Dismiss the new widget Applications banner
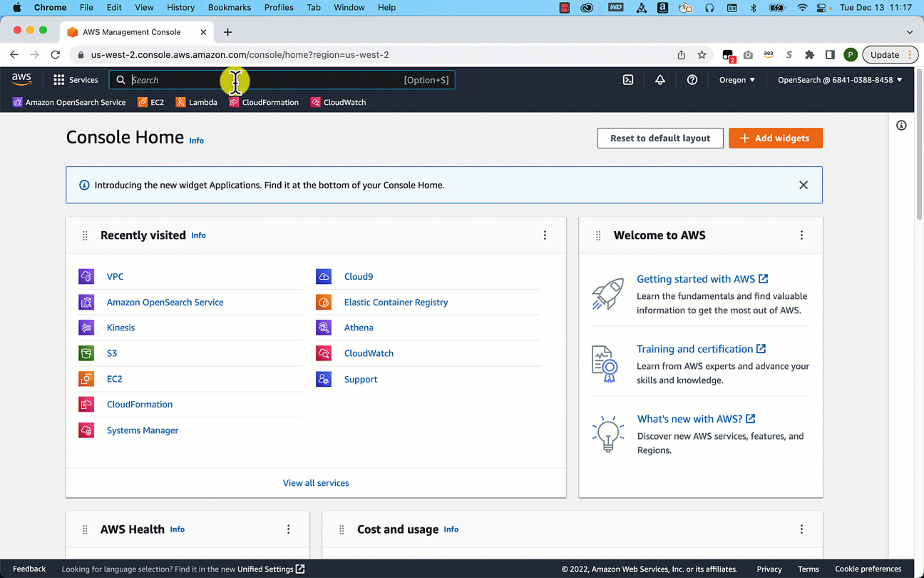Image resolution: width=924 pixels, height=578 pixels. coord(804,185)
